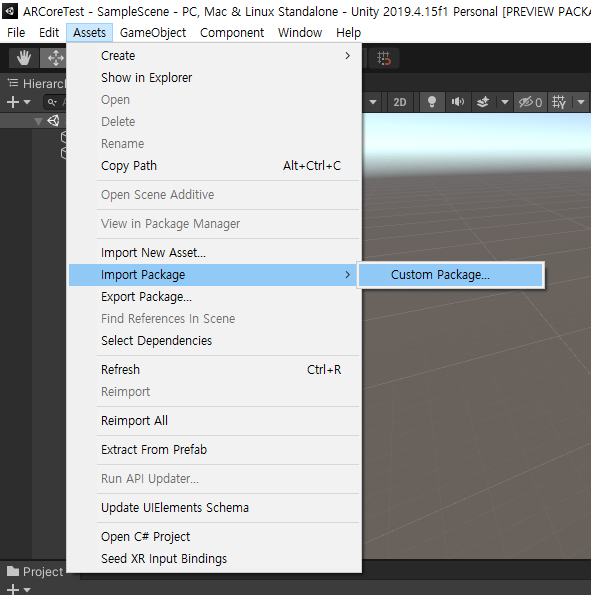Select Open C# Project
The width and height of the screenshot is (591, 595).
pos(214,537)
